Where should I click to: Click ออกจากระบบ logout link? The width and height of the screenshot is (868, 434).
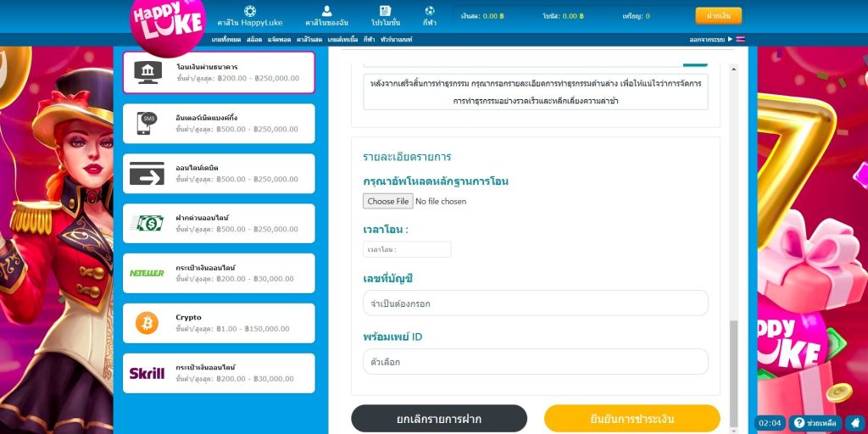(708, 39)
